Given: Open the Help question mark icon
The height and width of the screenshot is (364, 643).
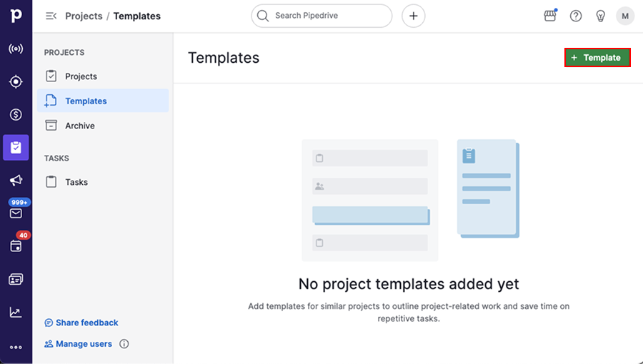Looking at the screenshot, I should coord(576,16).
